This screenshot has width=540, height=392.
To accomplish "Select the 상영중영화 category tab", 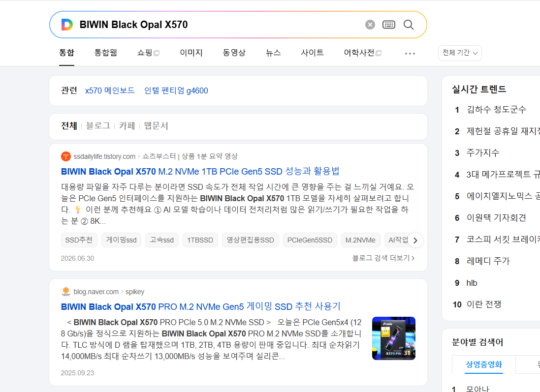I will pos(484,364).
